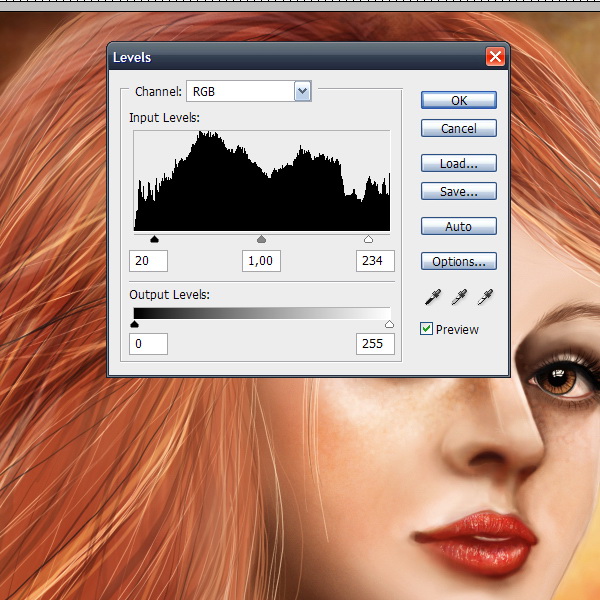
Task: Select the white point eyedropper
Action: pos(485,297)
